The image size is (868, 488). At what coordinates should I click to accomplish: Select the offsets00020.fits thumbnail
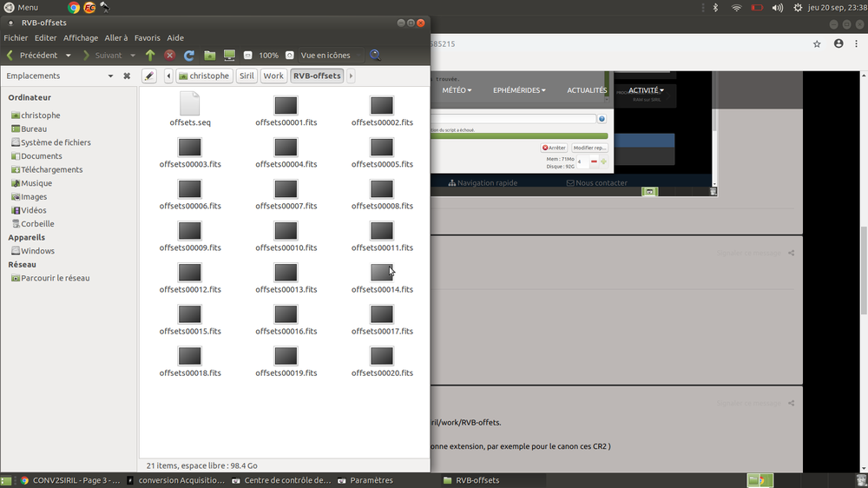(x=382, y=356)
